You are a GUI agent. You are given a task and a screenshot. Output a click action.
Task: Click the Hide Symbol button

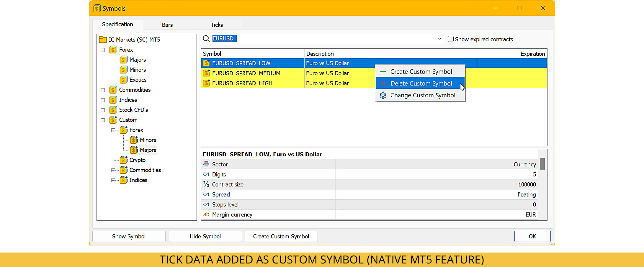[x=205, y=236]
